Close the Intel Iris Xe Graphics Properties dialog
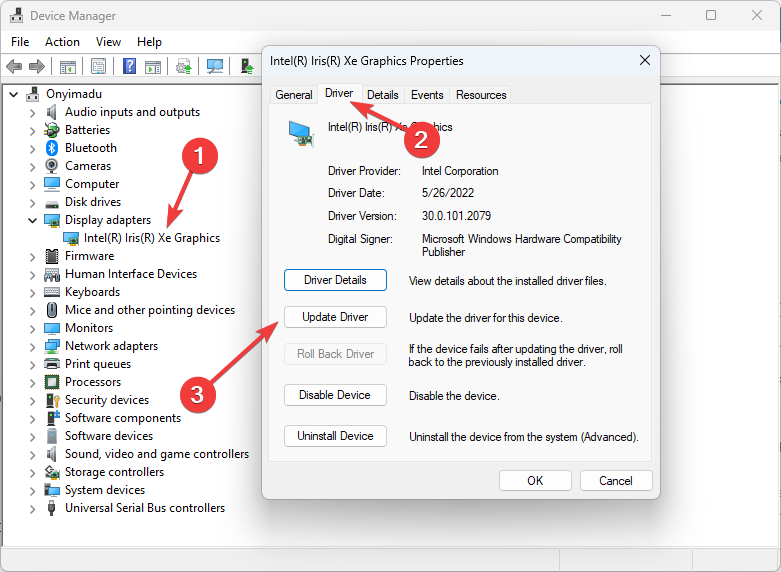Image resolution: width=781 pixels, height=572 pixels. tap(645, 60)
